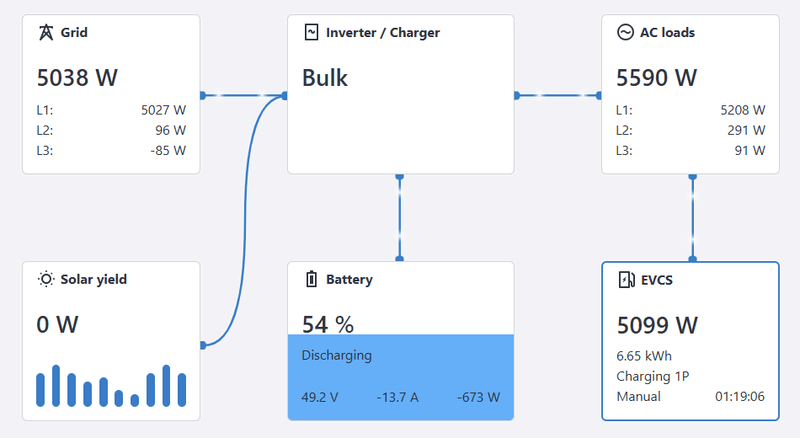Click the AC loads sine-wave icon
This screenshot has width=800, height=438.
pos(625,32)
